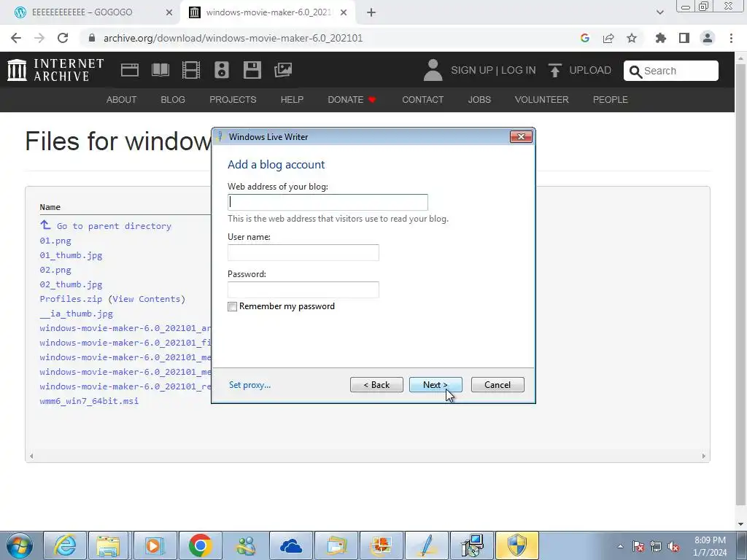Click the volume icon in the system tray

673,547
